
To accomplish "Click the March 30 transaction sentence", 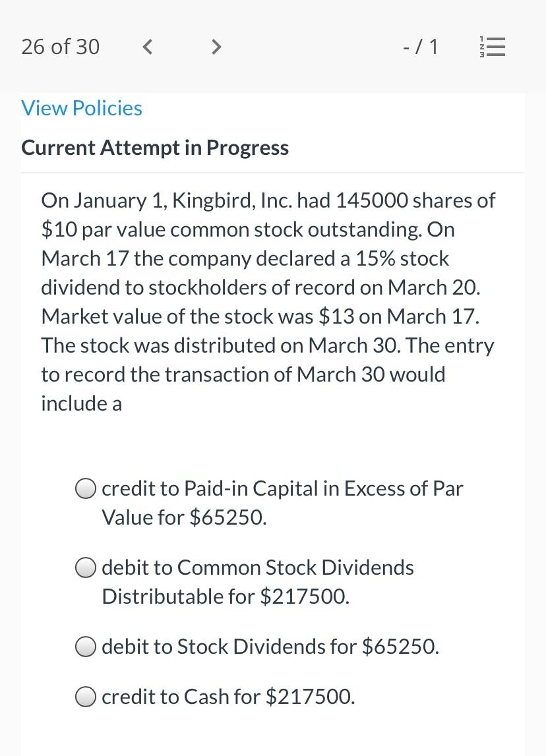I will [267, 374].
